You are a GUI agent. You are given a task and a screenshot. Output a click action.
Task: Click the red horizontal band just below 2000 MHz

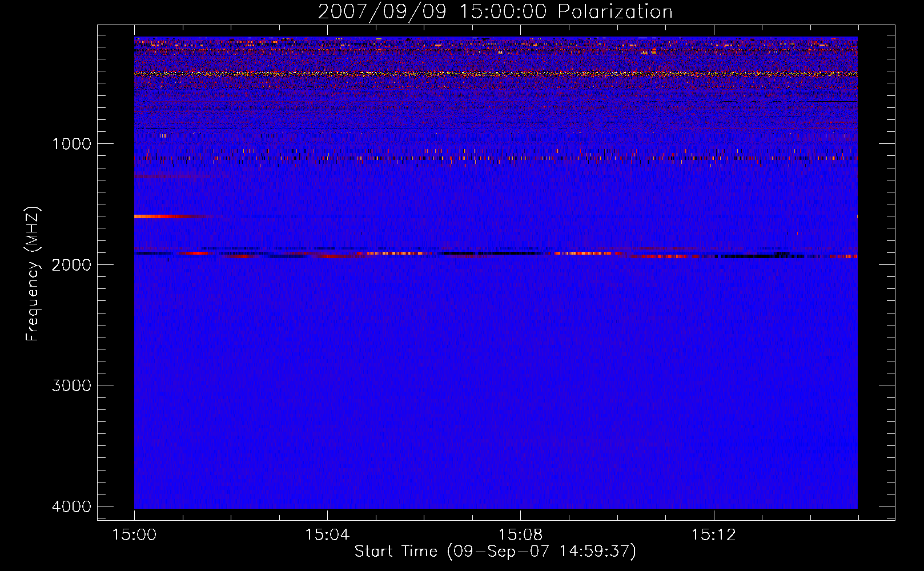click(x=742, y=256)
